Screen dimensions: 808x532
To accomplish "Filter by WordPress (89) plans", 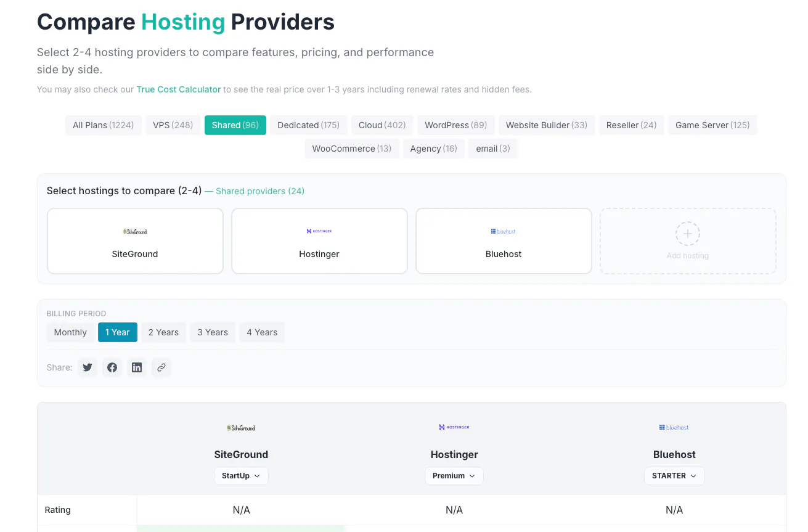I will point(456,125).
